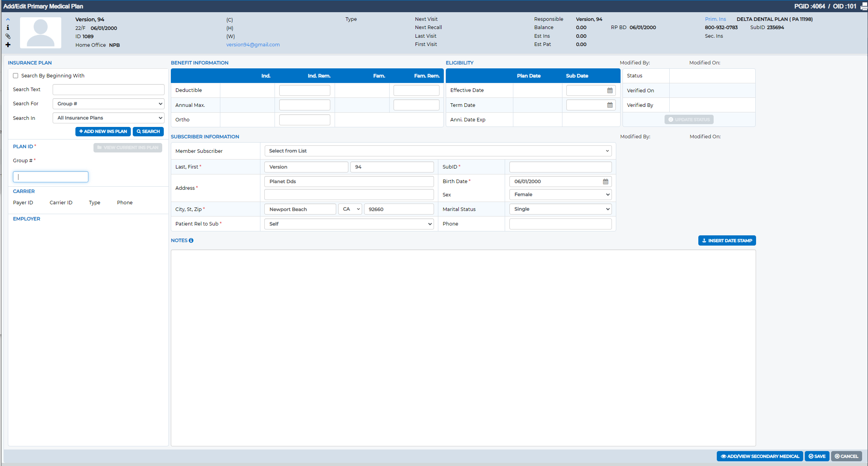Collapse the patient header with chevron
Viewport: 868px width, 466px height.
click(x=8, y=19)
